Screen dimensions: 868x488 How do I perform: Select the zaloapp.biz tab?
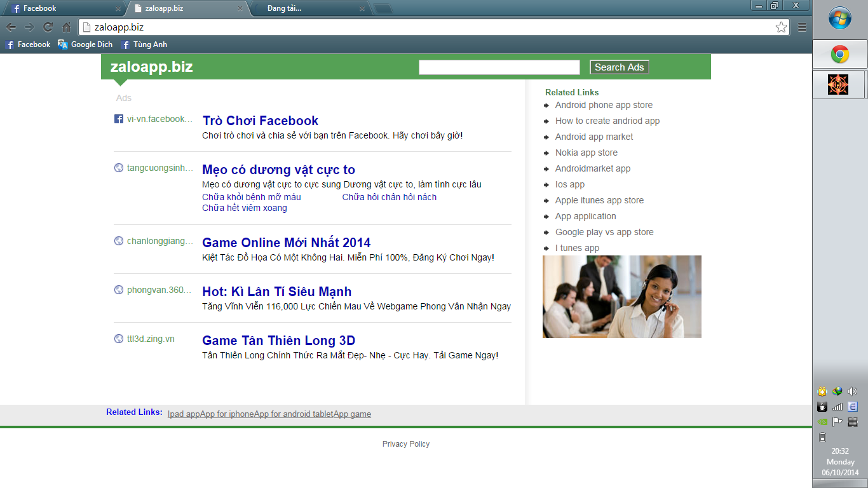point(186,8)
